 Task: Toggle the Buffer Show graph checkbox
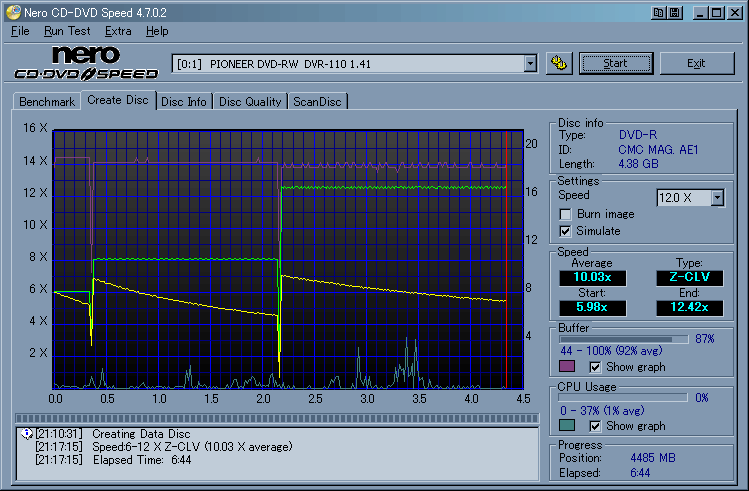[596, 367]
